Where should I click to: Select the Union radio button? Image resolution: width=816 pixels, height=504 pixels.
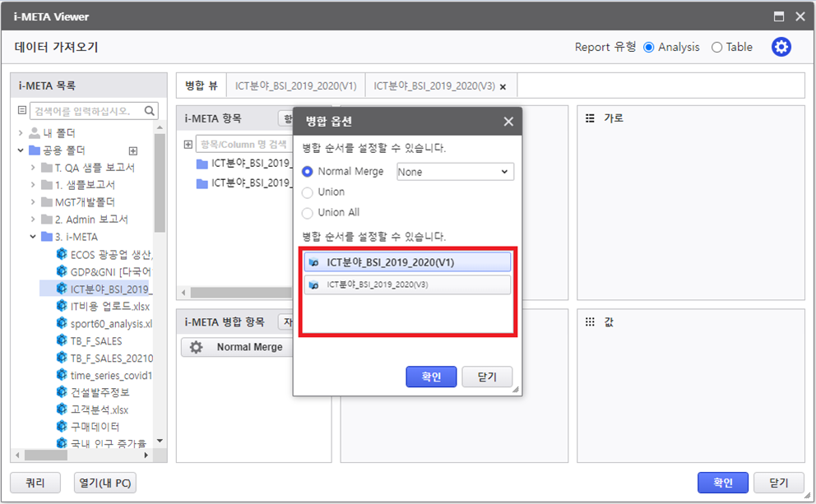(308, 192)
